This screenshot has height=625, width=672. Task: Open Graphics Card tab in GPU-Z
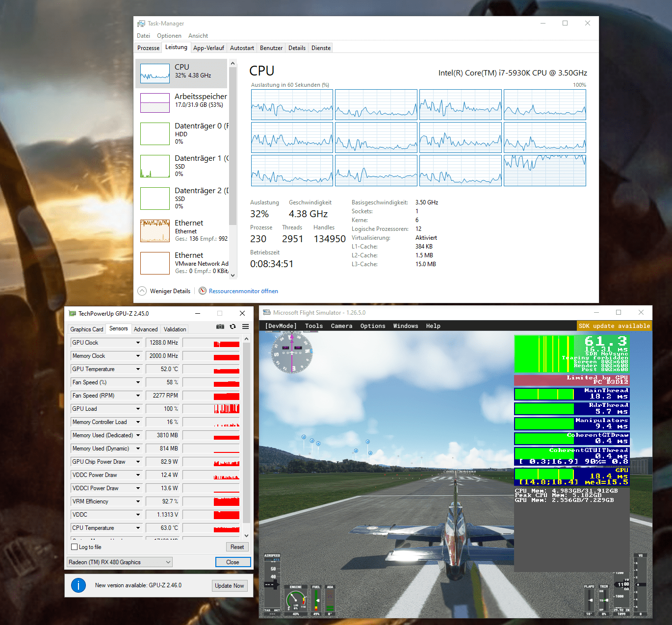(87, 329)
